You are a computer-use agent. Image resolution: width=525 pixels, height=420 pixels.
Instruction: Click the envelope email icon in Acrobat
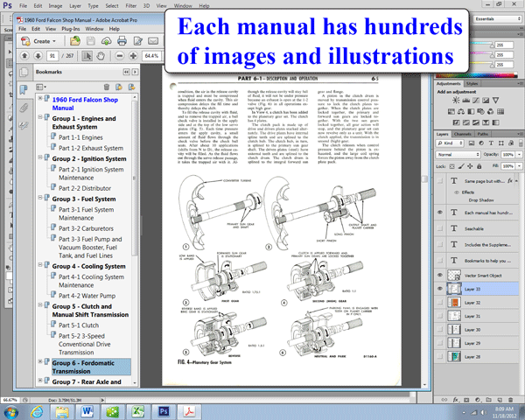153,41
